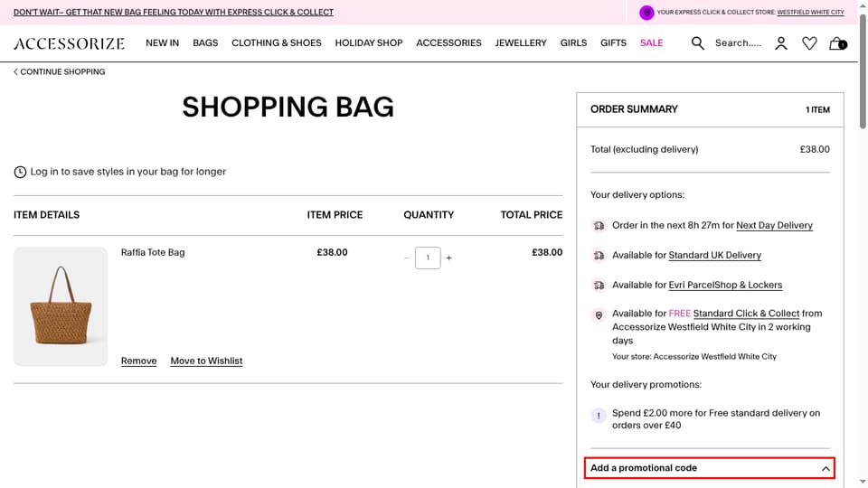868x488 pixels.
Task: Open the ACCESSORIES menu
Action: tap(449, 43)
